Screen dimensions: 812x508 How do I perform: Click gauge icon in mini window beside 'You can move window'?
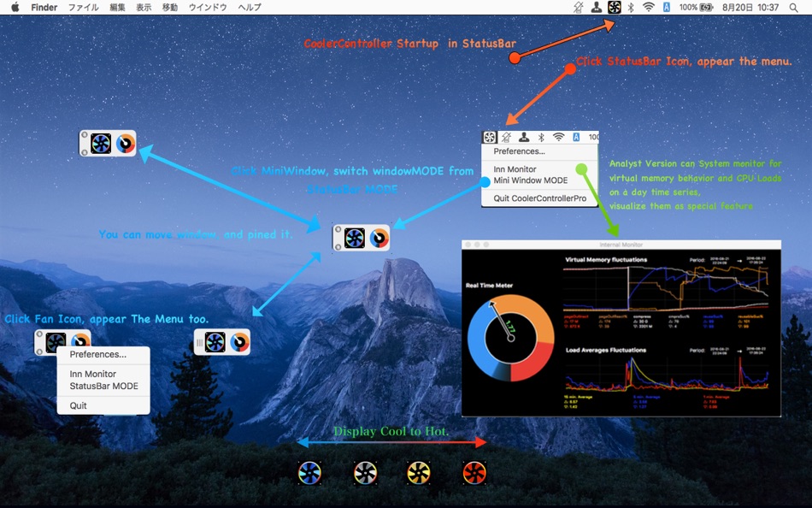pos(379,238)
